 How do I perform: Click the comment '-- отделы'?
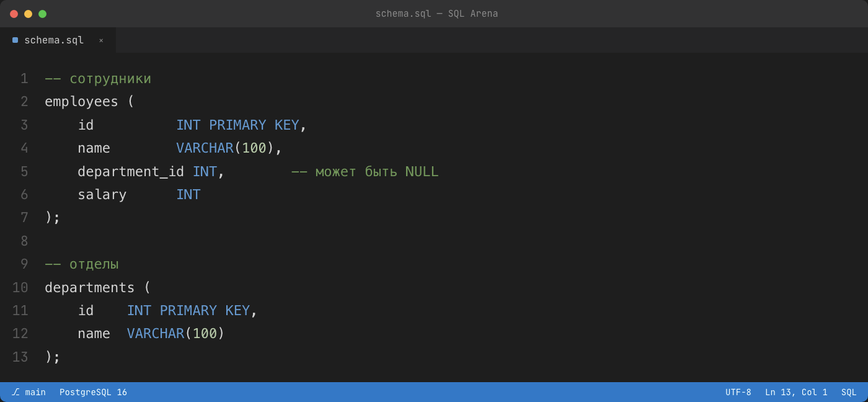[82, 264]
